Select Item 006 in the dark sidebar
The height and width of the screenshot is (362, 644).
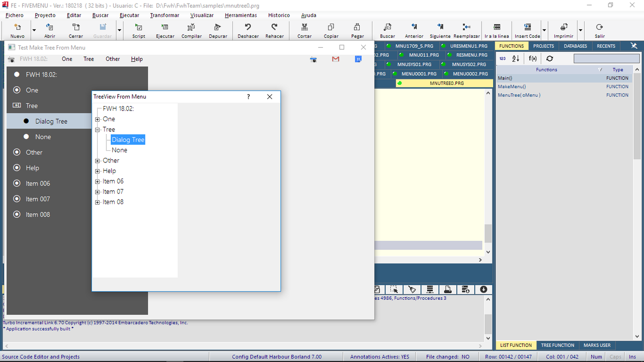coord(38,184)
